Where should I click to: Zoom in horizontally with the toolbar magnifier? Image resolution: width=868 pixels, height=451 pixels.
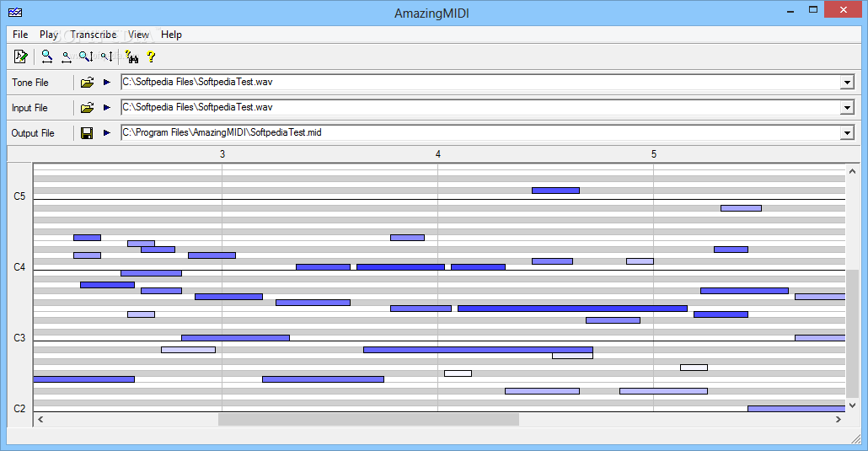[x=47, y=56]
